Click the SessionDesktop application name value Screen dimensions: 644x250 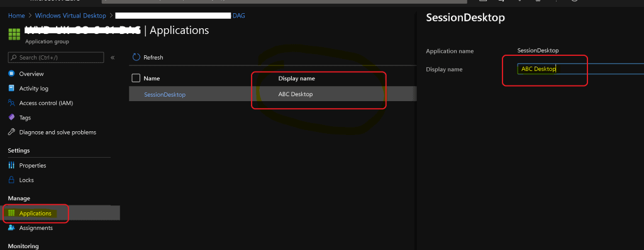538,50
